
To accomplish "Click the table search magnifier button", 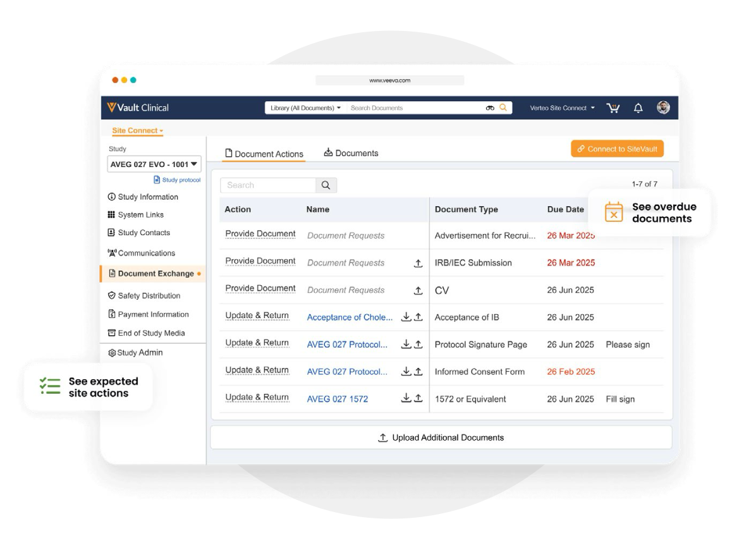I will point(326,185).
